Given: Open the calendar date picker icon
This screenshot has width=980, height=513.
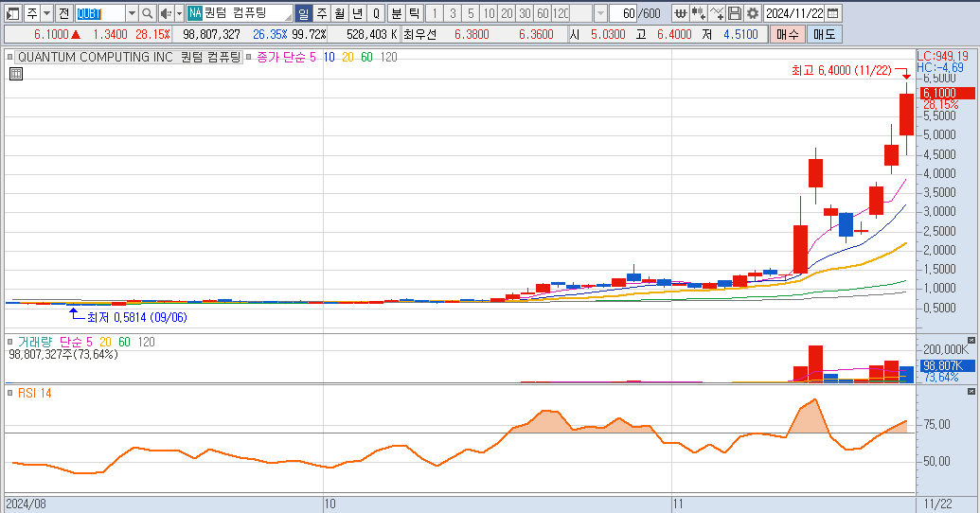Looking at the screenshot, I should (833, 13).
